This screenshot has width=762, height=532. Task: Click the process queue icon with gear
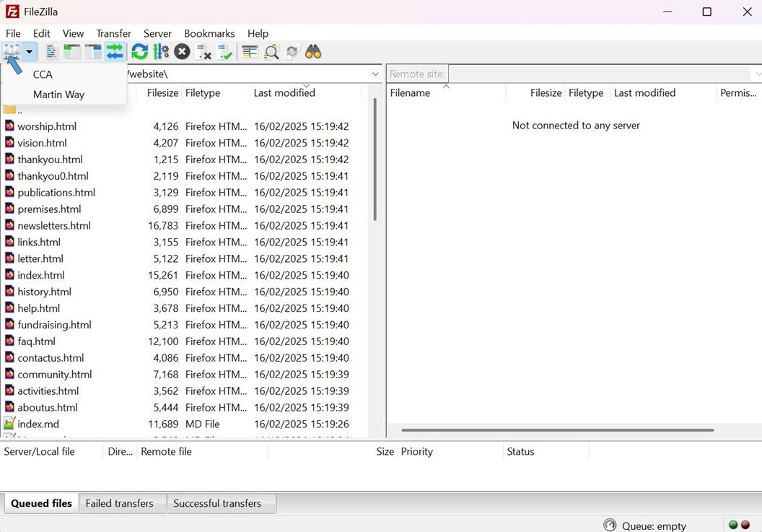tap(161, 52)
